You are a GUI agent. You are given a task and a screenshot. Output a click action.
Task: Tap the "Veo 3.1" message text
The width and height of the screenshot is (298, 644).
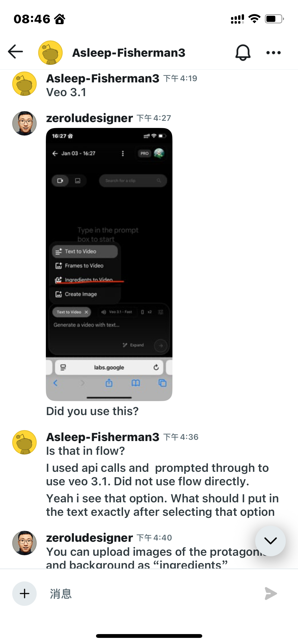coord(66,92)
